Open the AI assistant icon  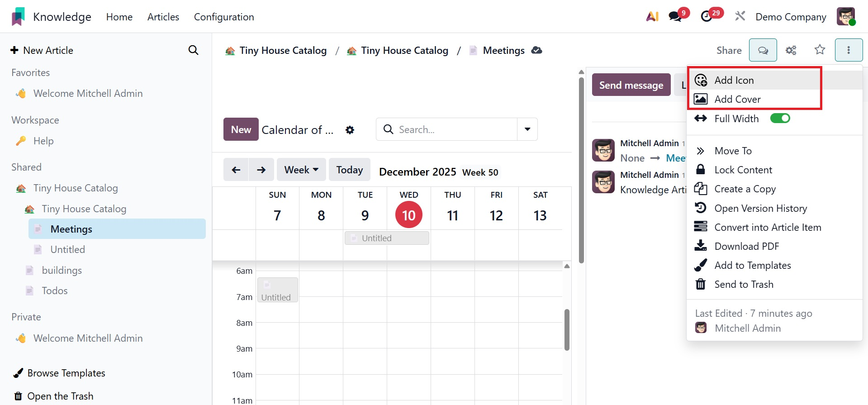coord(652,17)
